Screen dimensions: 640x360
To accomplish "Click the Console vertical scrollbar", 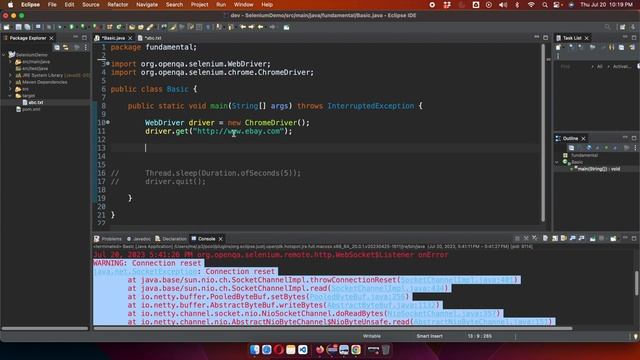I will pos(636,283).
